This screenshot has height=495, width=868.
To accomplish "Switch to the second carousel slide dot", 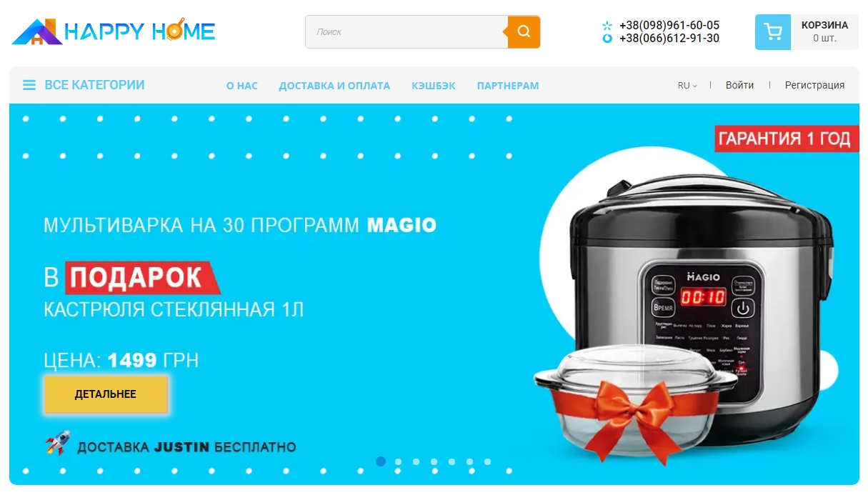I will 399,461.
